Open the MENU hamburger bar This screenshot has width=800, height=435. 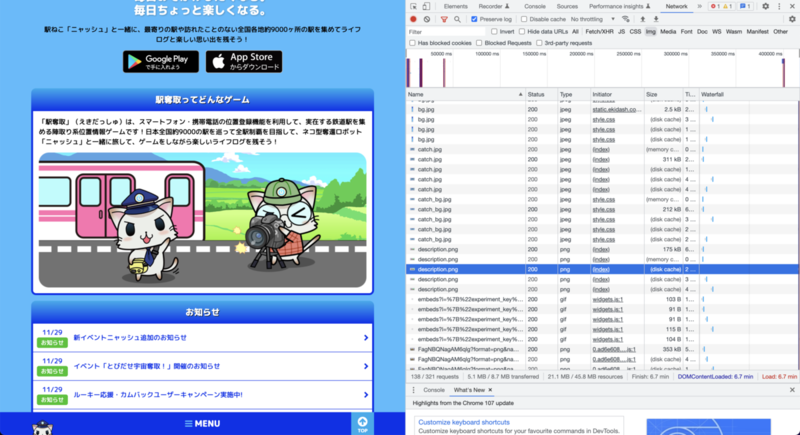click(x=203, y=424)
